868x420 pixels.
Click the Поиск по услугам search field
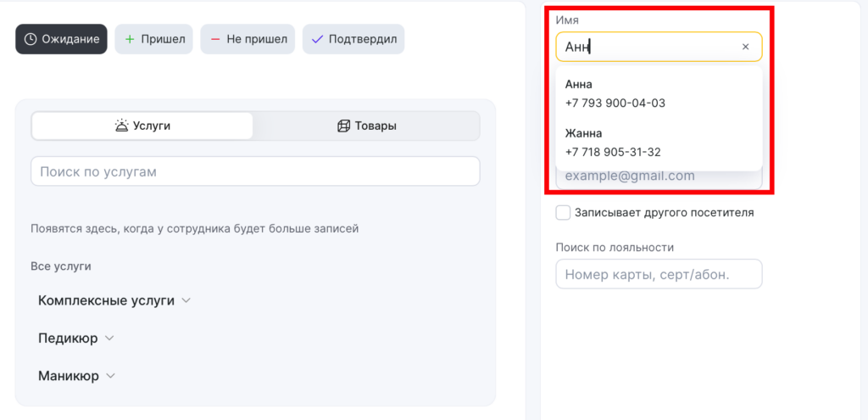[x=254, y=171]
